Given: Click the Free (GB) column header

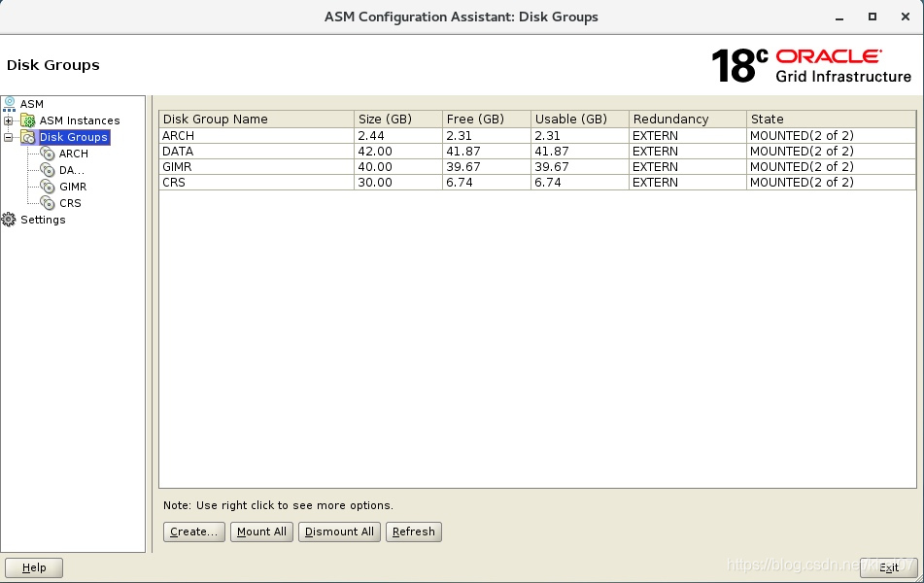Looking at the screenshot, I should [487, 120].
